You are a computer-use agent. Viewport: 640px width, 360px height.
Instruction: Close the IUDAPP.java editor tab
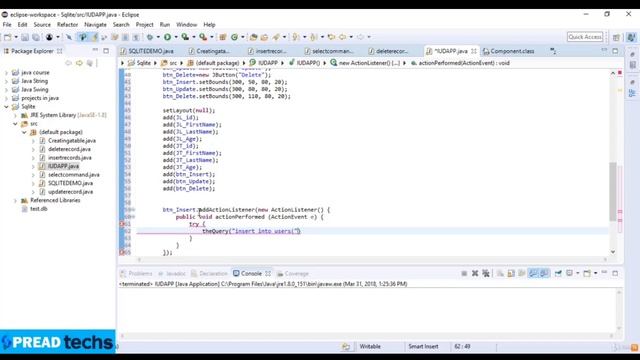[473, 51]
